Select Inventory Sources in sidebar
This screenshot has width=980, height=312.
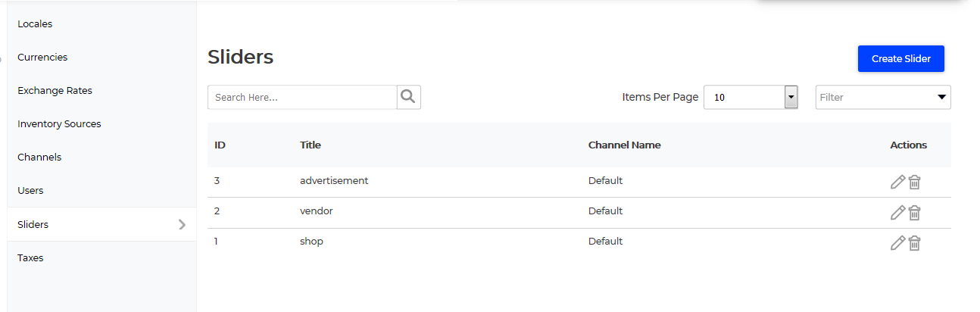tap(59, 123)
